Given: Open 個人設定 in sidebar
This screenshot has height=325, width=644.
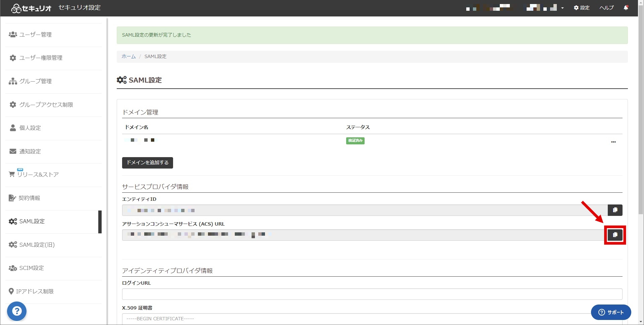Looking at the screenshot, I should (x=54, y=128).
